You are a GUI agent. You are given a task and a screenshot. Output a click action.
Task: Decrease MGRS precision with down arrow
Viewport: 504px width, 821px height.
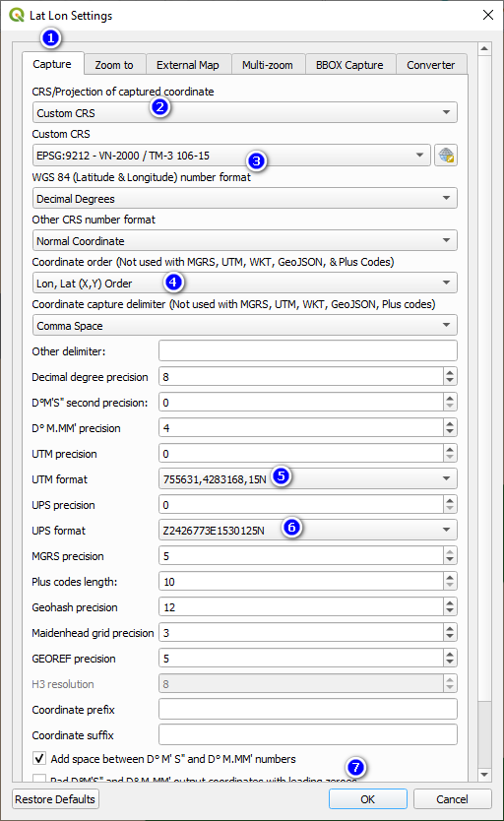[450, 560]
